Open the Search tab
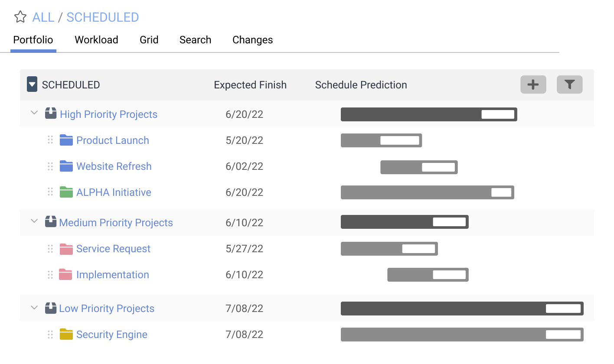The width and height of the screenshot is (614, 364). 195,39
